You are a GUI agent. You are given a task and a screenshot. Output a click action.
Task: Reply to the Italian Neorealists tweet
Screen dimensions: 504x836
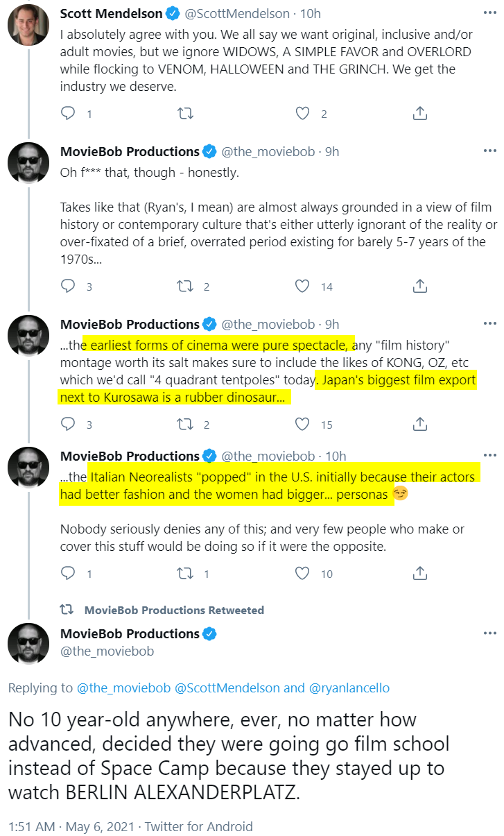[68, 573]
